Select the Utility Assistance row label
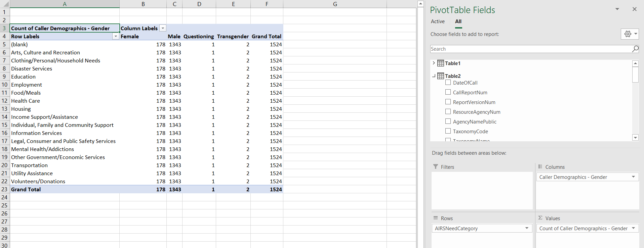The width and height of the screenshot is (644, 248). click(65, 173)
